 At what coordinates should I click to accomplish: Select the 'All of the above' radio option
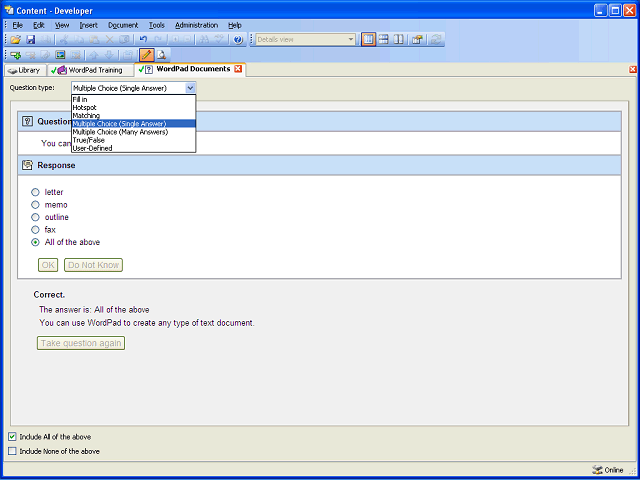click(36, 242)
